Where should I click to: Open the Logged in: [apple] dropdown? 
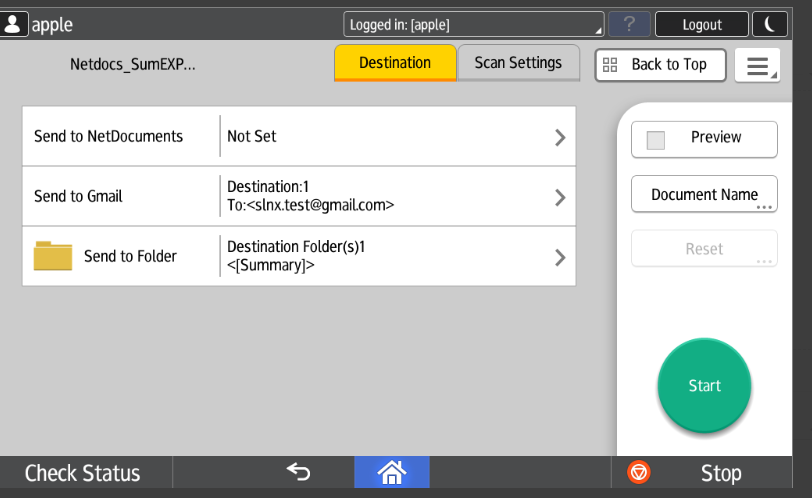474,24
